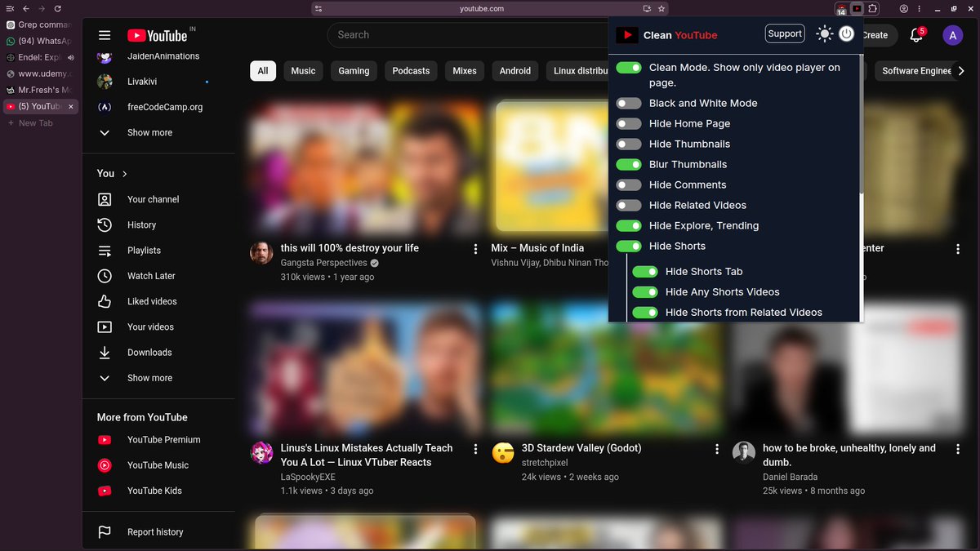The height and width of the screenshot is (551, 980).
Task: Open Your videos in sidebar
Action: pos(158,327)
